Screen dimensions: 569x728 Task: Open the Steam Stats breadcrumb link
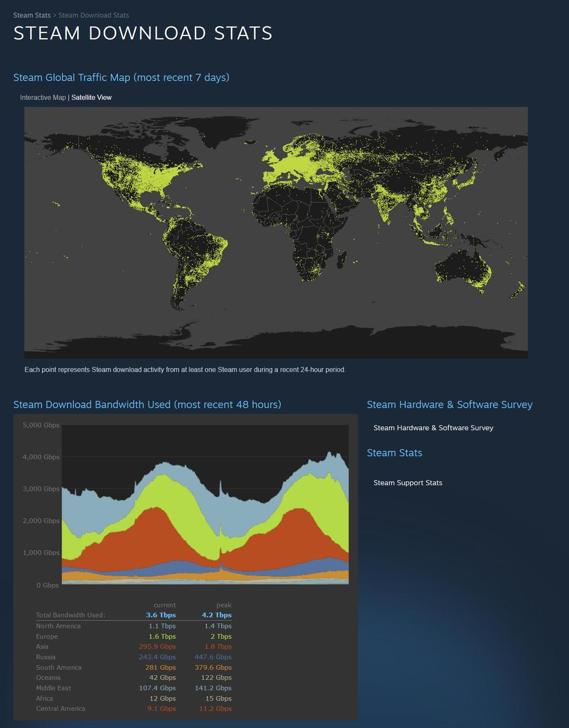click(32, 15)
